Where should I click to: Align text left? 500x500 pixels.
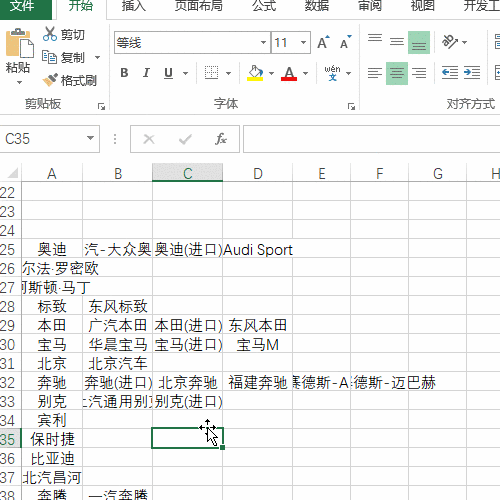tap(375, 73)
